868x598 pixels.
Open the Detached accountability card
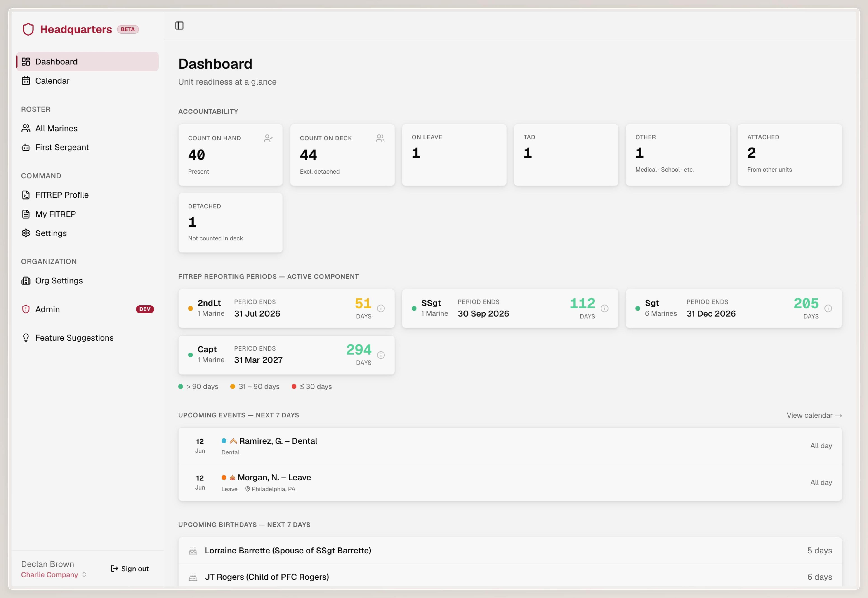[231, 223]
